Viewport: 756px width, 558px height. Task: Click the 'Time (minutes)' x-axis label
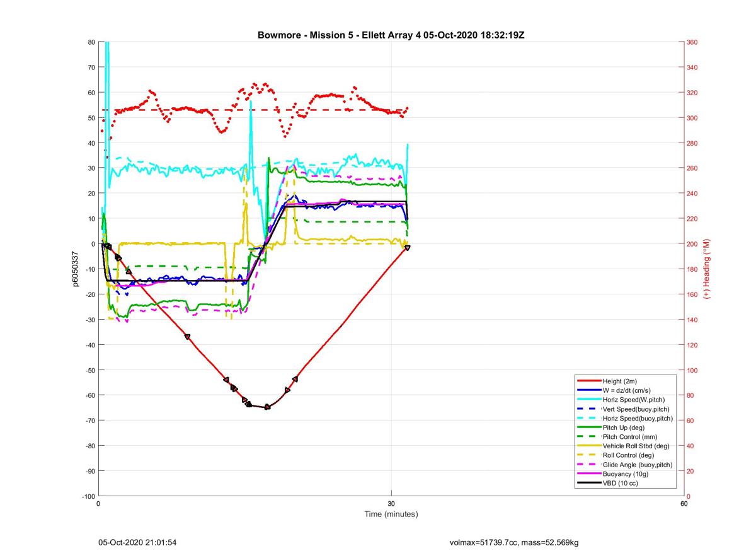(x=391, y=514)
